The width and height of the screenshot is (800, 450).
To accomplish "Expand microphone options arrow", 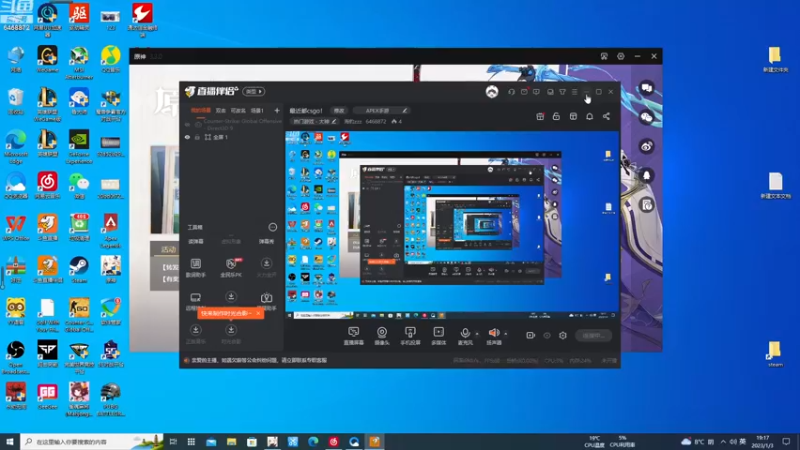I will click(477, 334).
